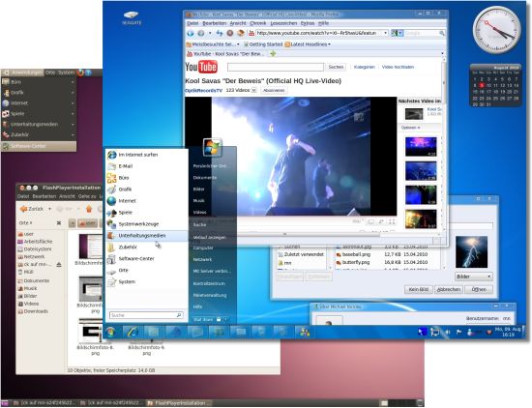Open the Orte sidebar dropdown in file manager
The width and height of the screenshot is (532, 408).
point(25,223)
